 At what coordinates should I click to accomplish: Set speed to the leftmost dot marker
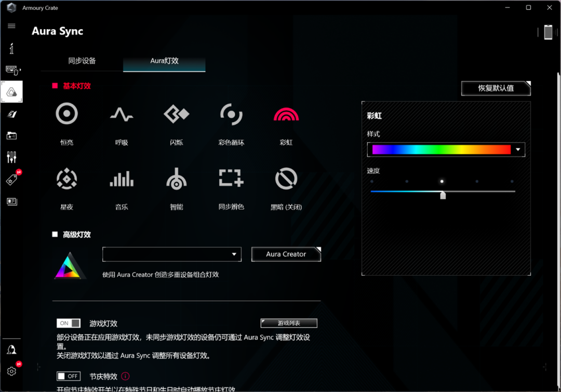[x=372, y=181]
